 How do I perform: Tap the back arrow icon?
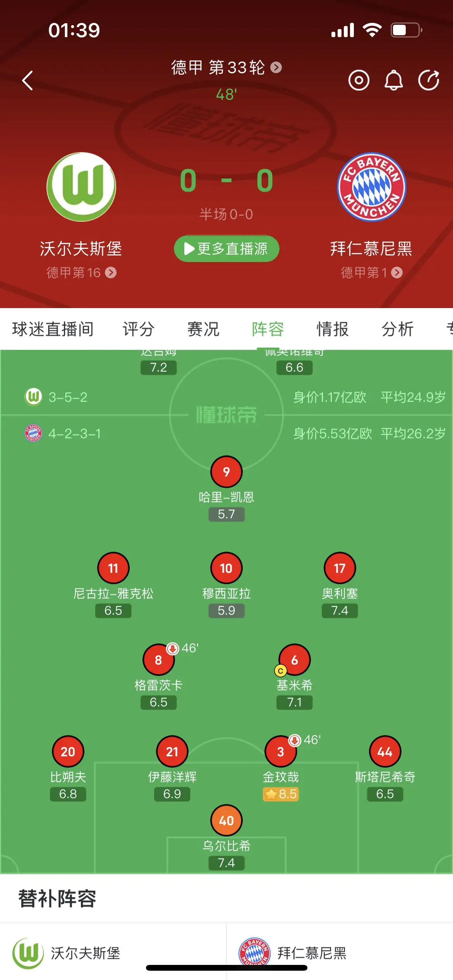pyautogui.click(x=27, y=81)
